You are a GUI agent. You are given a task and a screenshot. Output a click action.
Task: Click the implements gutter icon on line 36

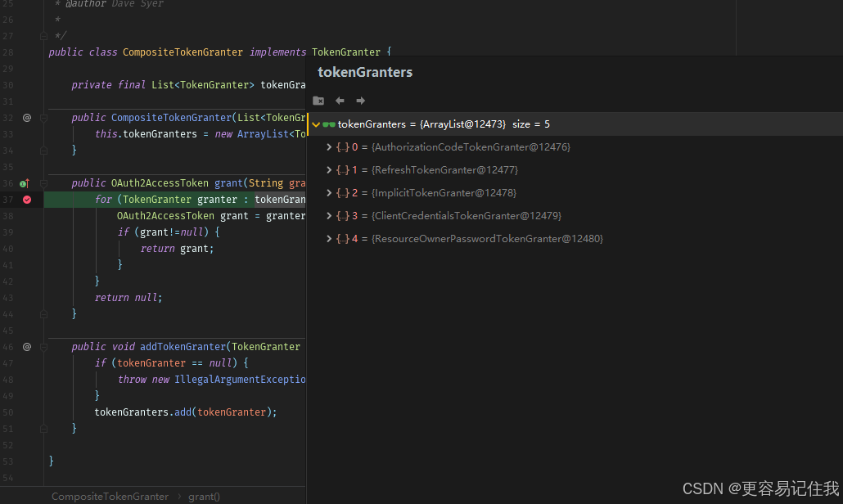pos(25,183)
